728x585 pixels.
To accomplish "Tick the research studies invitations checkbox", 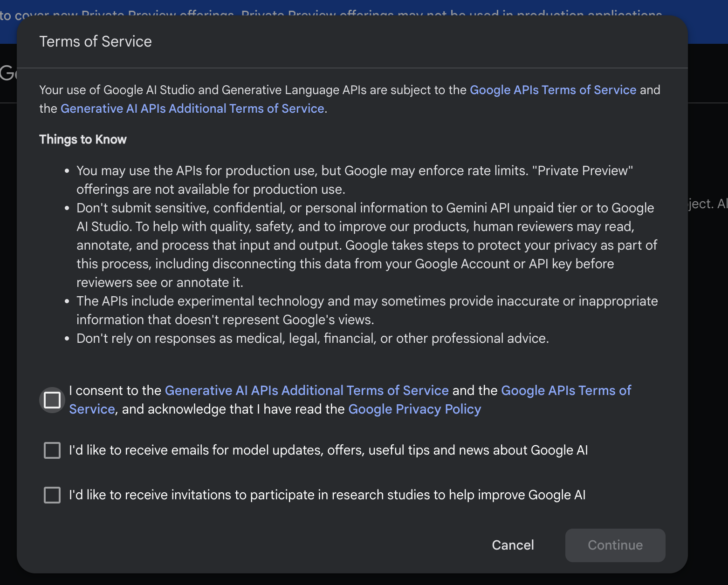I will (x=52, y=495).
